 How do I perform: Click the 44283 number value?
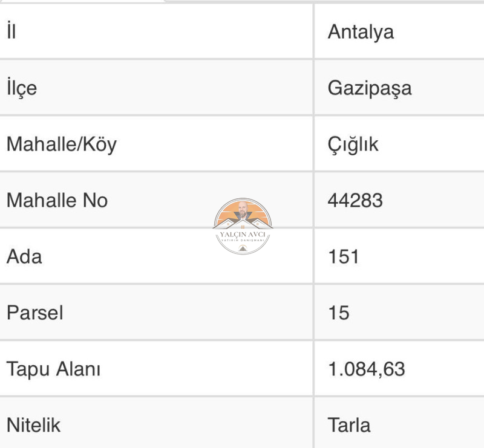pyautogui.click(x=355, y=200)
